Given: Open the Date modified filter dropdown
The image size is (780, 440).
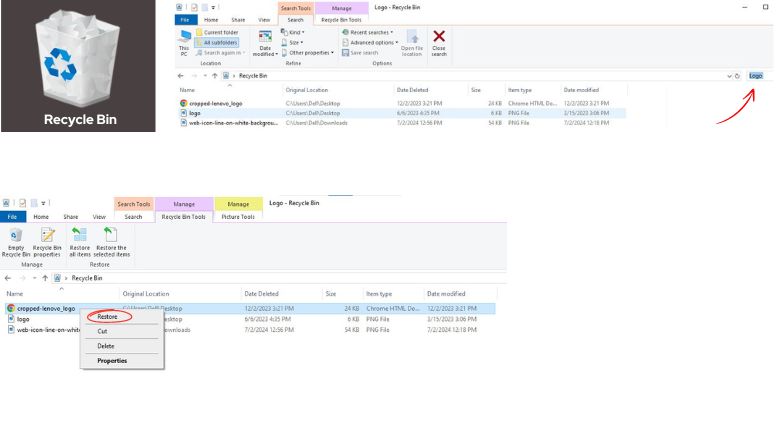Looking at the screenshot, I should pyautogui.click(x=265, y=43).
